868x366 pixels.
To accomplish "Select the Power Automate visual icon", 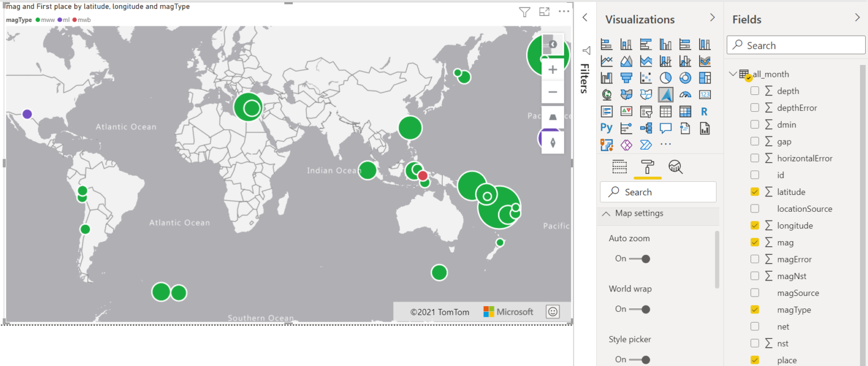I will [646, 144].
